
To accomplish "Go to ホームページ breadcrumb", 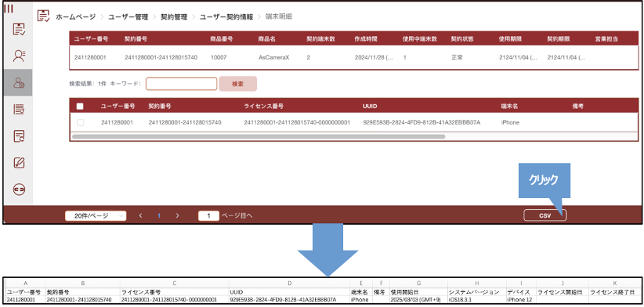I will pyautogui.click(x=75, y=16).
